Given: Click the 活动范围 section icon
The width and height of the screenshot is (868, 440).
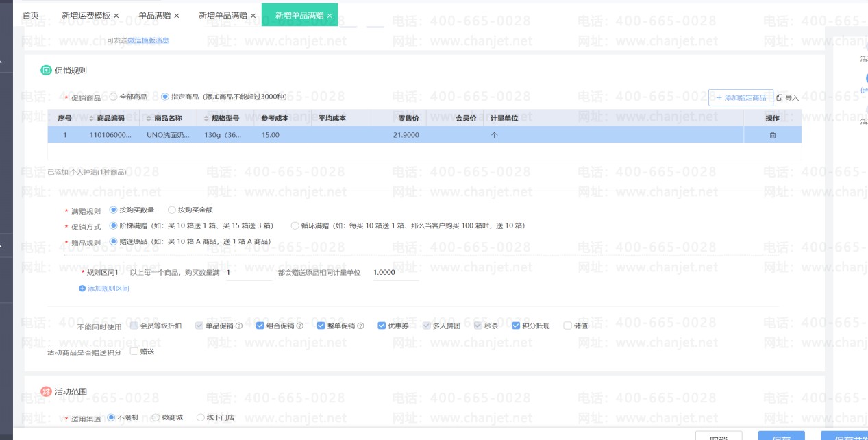Looking at the screenshot, I should coord(46,391).
